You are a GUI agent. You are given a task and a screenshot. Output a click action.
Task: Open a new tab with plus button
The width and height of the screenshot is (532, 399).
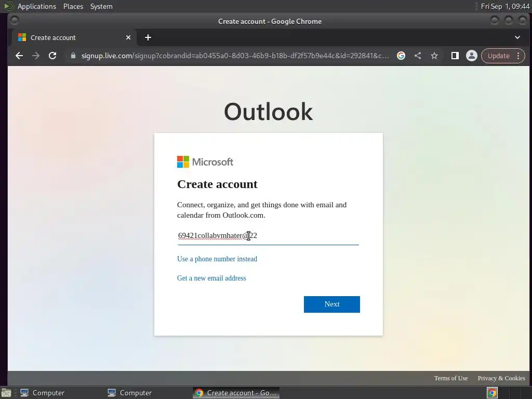[148, 37]
